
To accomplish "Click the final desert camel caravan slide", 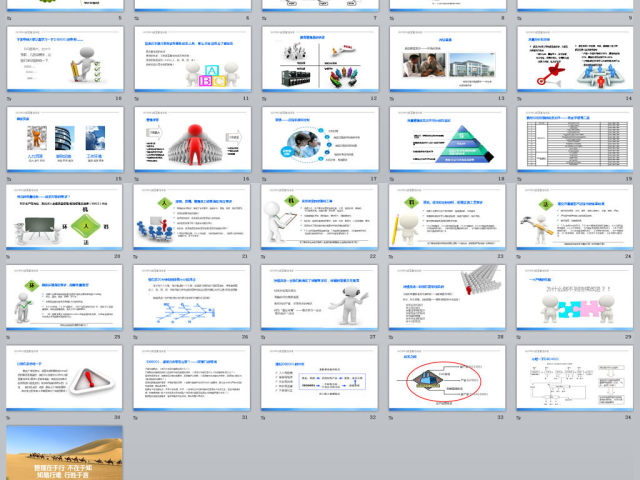I will click(64, 452).
